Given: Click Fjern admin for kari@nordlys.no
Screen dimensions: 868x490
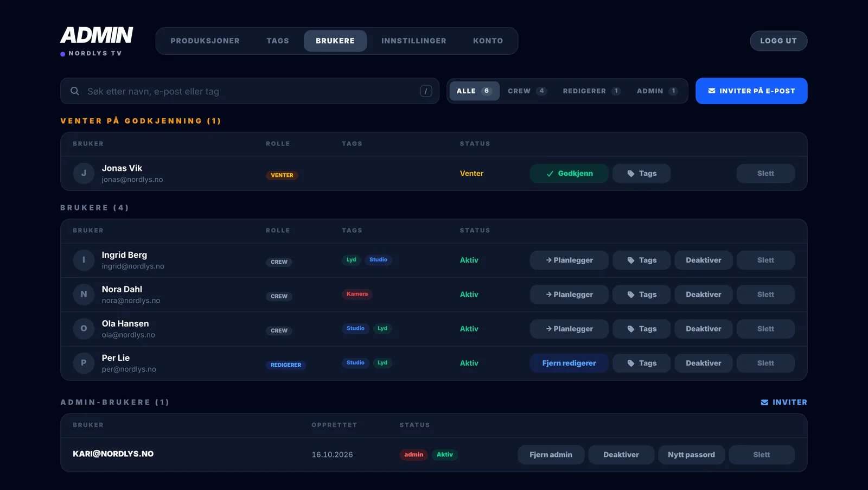Looking at the screenshot, I should click(x=551, y=454).
